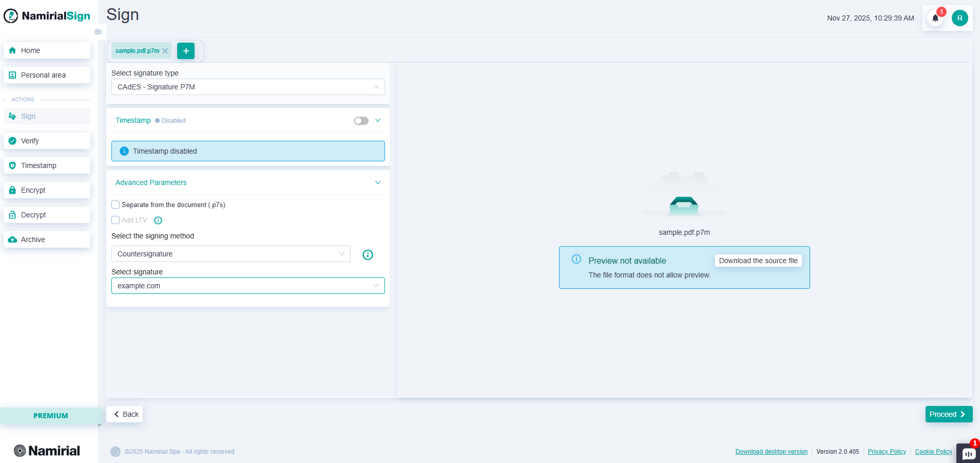Collapse the Advanced Parameters section
Image resolution: width=980 pixels, height=463 pixels.
pyautogui.click(x=377, y=182)
